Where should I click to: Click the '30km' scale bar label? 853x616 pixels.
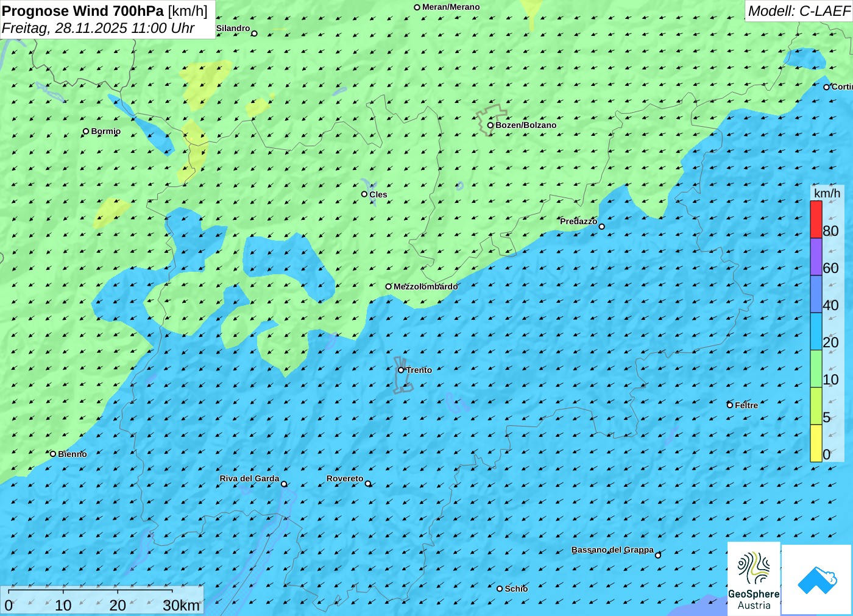point(181,606)
